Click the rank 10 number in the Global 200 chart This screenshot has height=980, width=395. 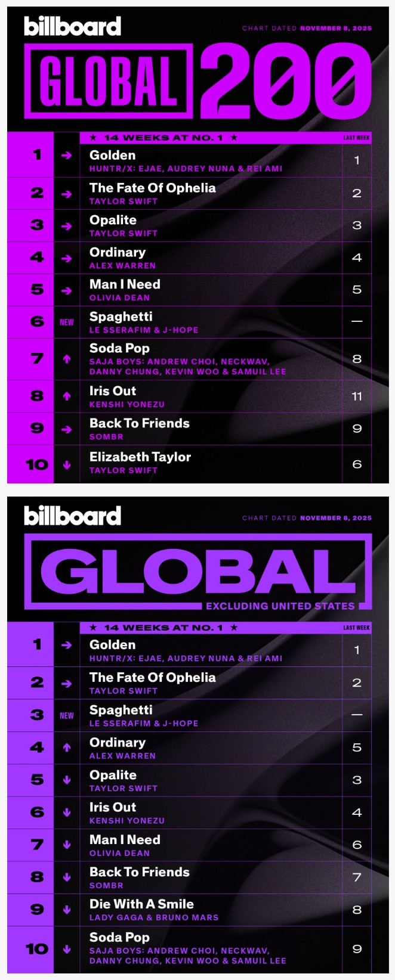coord(37,464)
